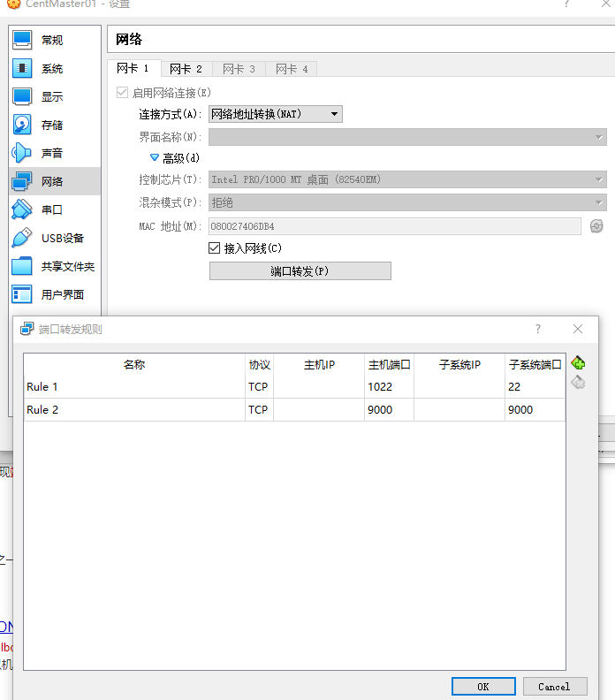The height and width of the screenshot is (700, 615).
Task: Switch to the 网卡 1 tab
Action: [133, 69]
